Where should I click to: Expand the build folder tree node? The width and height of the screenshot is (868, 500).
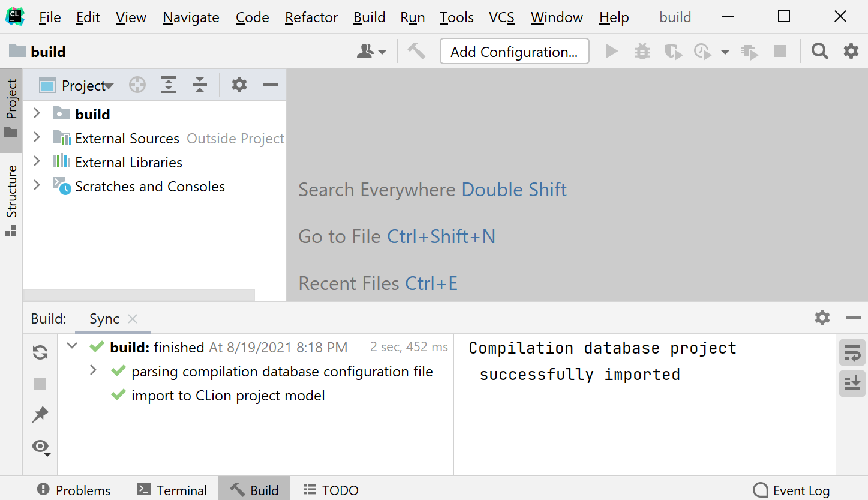pyautogui.click(x=37, y=113)
